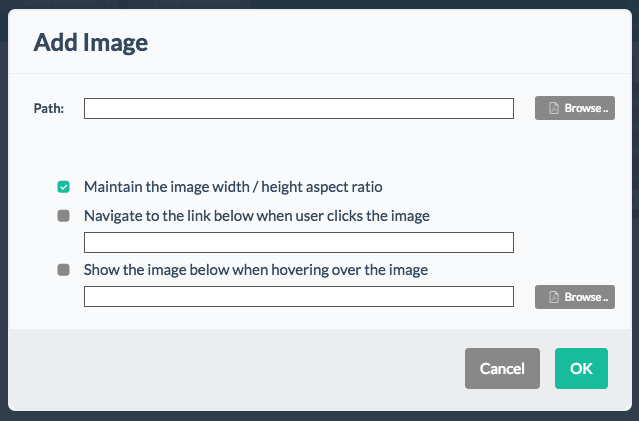Uncheck Maintain aspect ratio checkbox
This screenshot has height=421, width=639.
point(64,187)
